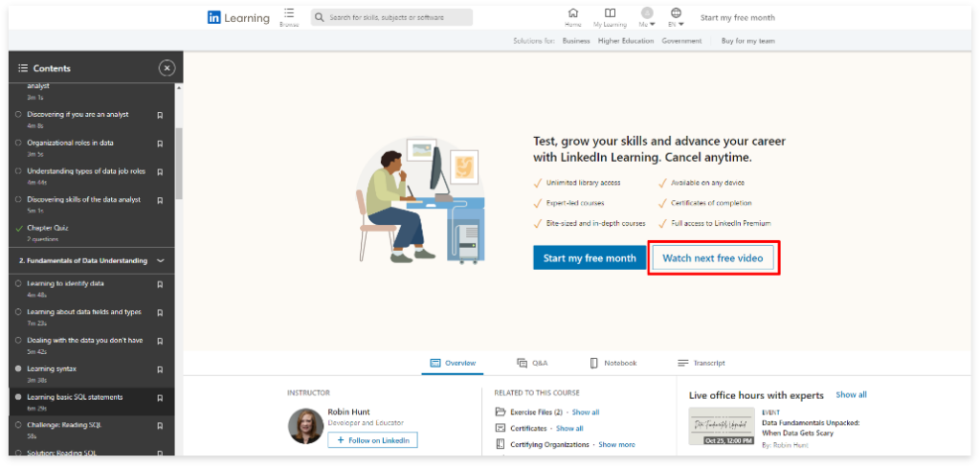Toggle completion circle for 'Discovering if you are an analyst'
980x467 pixels.
(18, 115)
